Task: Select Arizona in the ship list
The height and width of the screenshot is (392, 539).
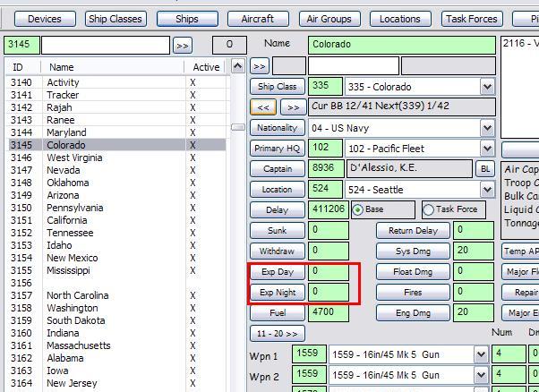Action: pos(115,195)
